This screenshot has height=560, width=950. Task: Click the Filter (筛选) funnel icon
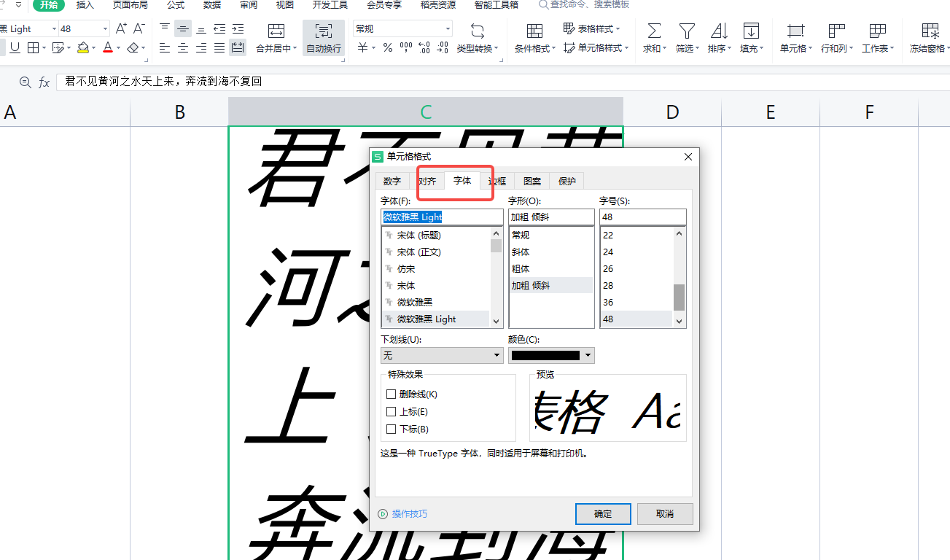(686, 31)
